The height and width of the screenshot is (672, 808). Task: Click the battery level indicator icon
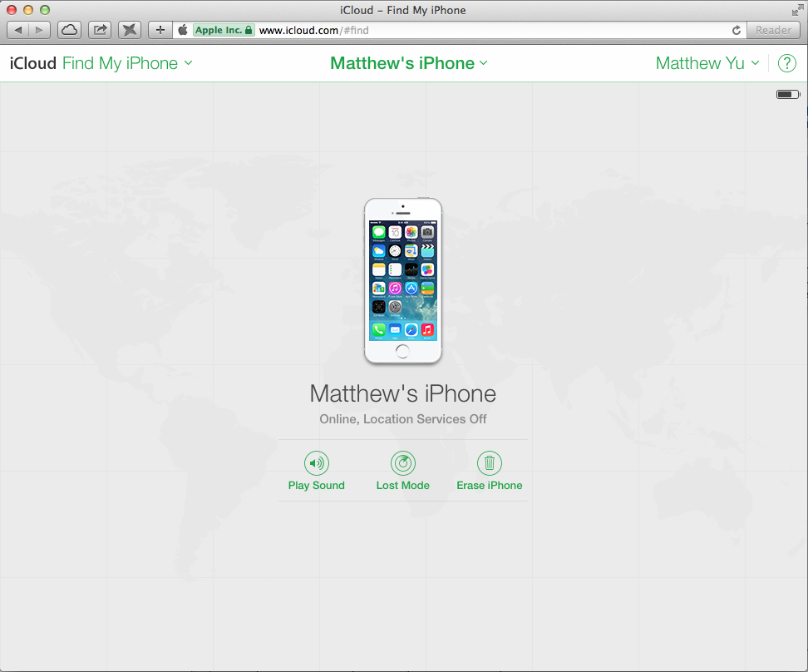[788, 94]
